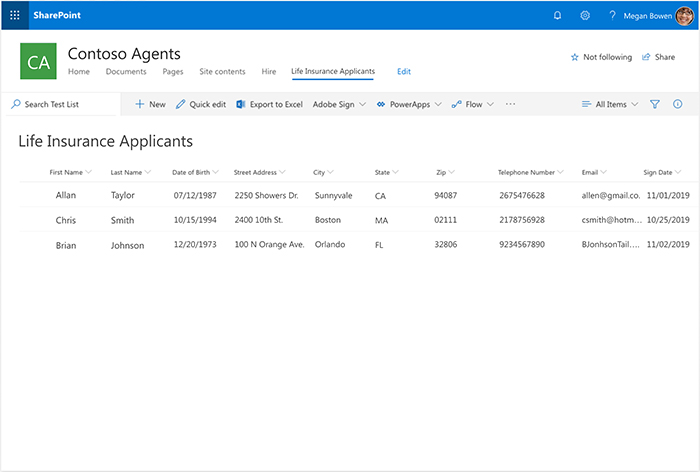Screen dimensions: 700x472
Task: Expand the PowerApps dropdown menu
Action: [x=410, y=104]
